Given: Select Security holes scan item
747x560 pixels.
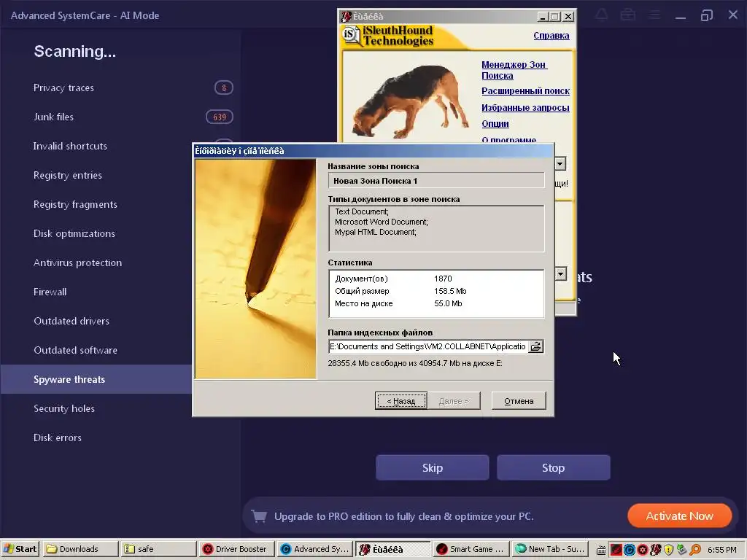Looking at the screenshot, I should 64,408.
